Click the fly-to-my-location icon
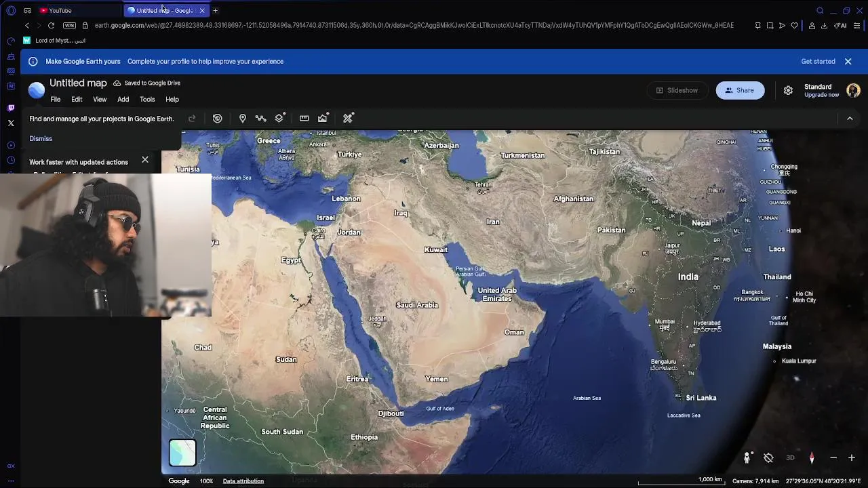 point(768,457)
